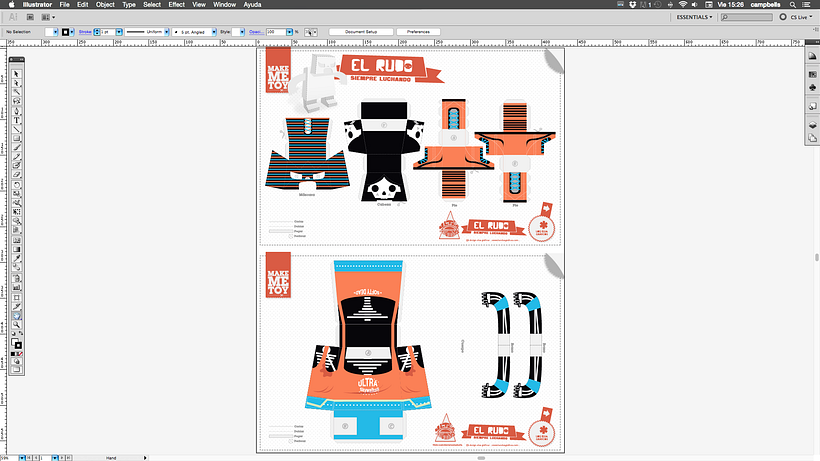Image resolution: width=820 pixels, height=461 pixels.
Task: Open the Dropbox menu bar icon
Action: (633, 4)
